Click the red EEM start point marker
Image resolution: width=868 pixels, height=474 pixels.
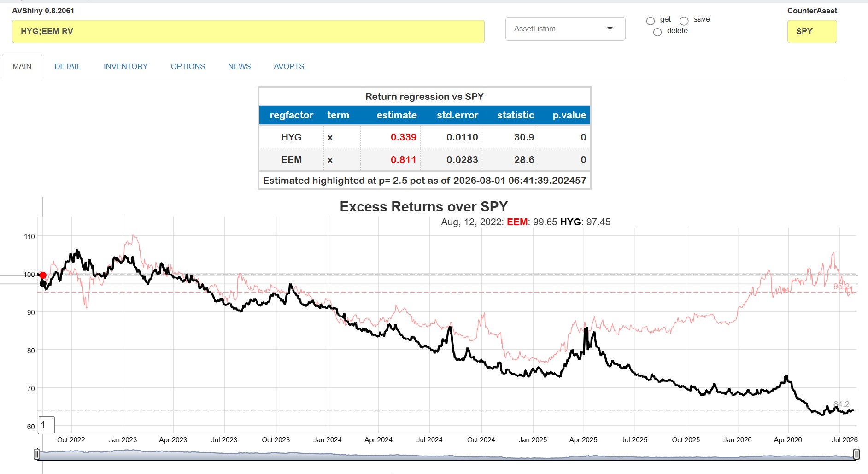[43, 275]
